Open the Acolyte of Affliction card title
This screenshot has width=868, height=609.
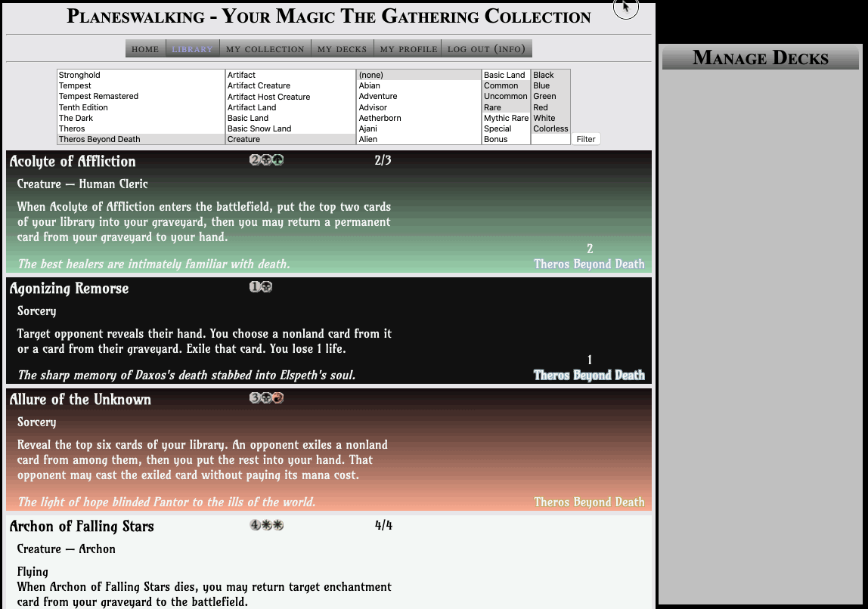[x=73, y=161]
